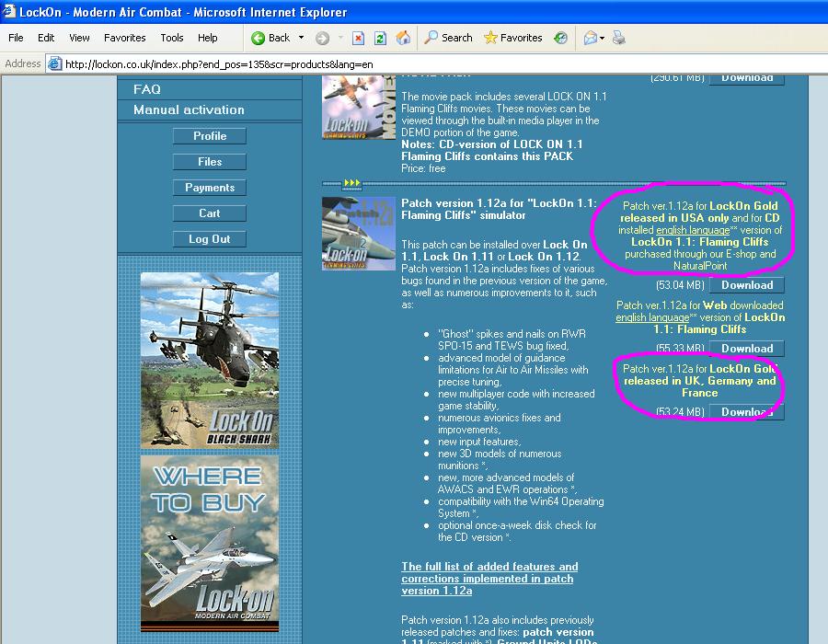Viewport: 828px width, 644px height.
Task: Click the Back arrow icon
Action: click(259, 38)
